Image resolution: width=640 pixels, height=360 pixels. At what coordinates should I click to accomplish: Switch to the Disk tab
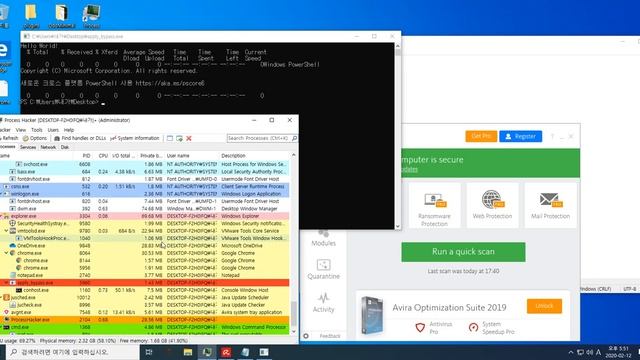pyautogui.click(x=65, y=147)
